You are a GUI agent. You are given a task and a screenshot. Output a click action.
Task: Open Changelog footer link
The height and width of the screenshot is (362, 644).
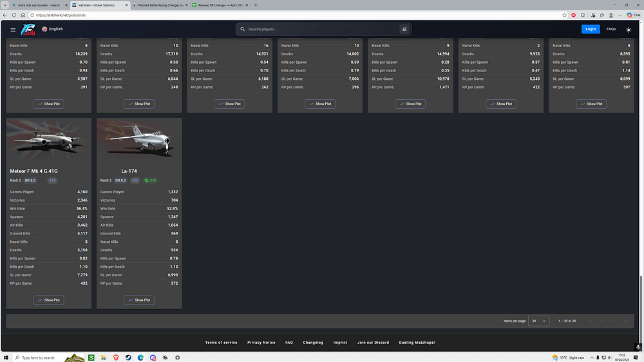point(313,342)
